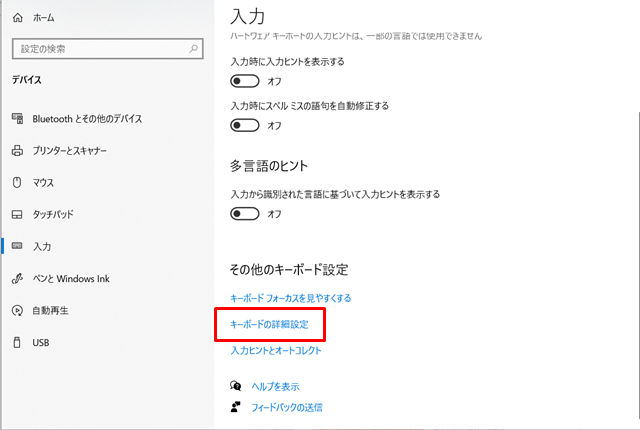This screenshot has height=430, width=640.
Task: Click the USB drive icon
Action: (x=17, y=342)
